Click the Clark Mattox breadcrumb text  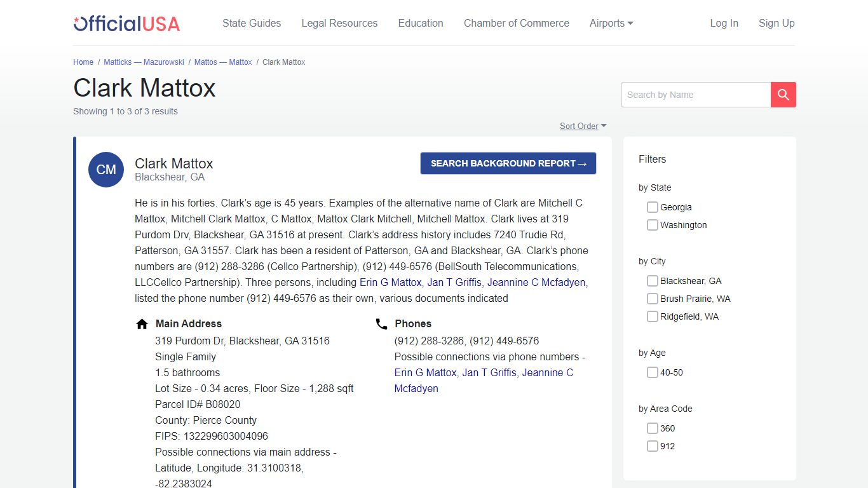pyautogui.click(x=284, y=62)
